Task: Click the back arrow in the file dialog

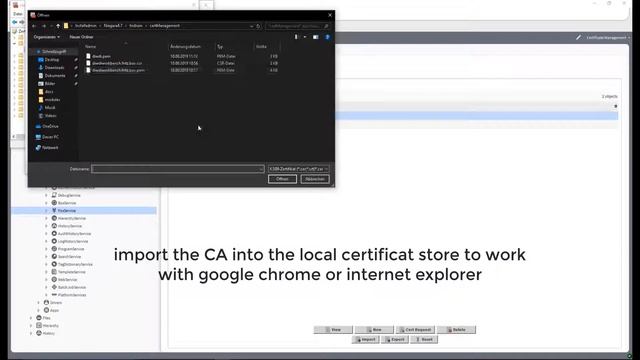Action: pos(34,26)
